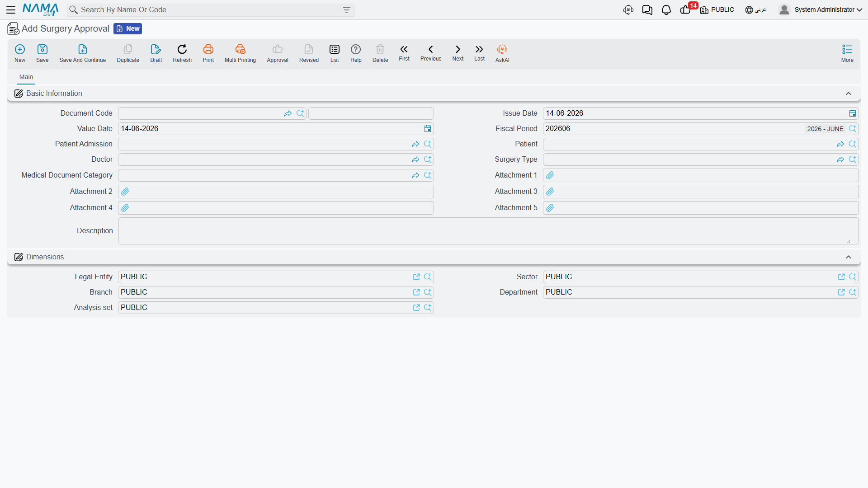Open the More options menu

[847, 53]
